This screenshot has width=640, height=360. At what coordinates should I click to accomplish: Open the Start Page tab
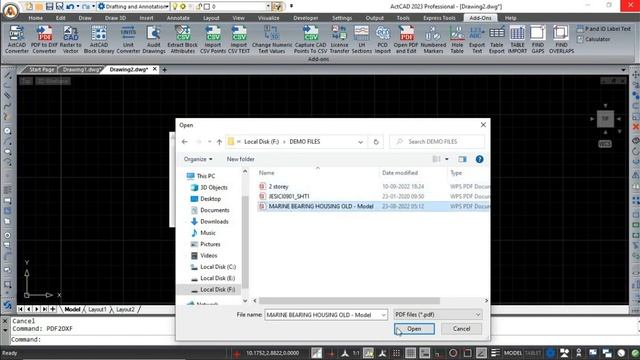41,69
